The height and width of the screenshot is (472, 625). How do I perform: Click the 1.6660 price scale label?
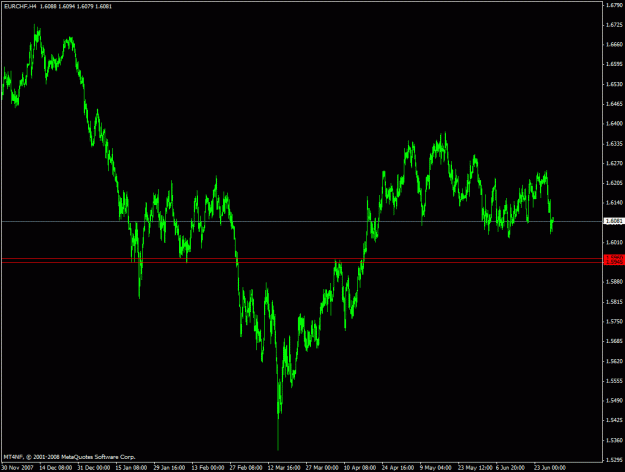point(614,45)
